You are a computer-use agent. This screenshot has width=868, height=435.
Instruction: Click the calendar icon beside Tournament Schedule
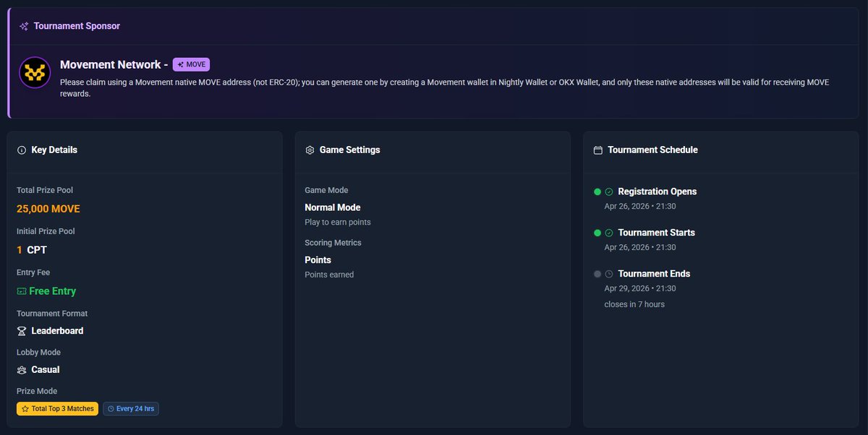tap(597, 150)
